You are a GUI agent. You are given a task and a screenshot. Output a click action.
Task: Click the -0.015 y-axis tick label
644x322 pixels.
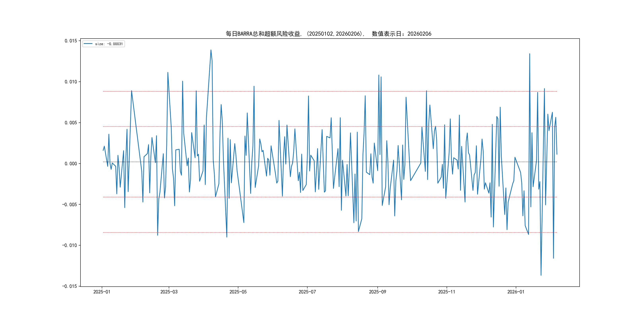click(70, 286)
